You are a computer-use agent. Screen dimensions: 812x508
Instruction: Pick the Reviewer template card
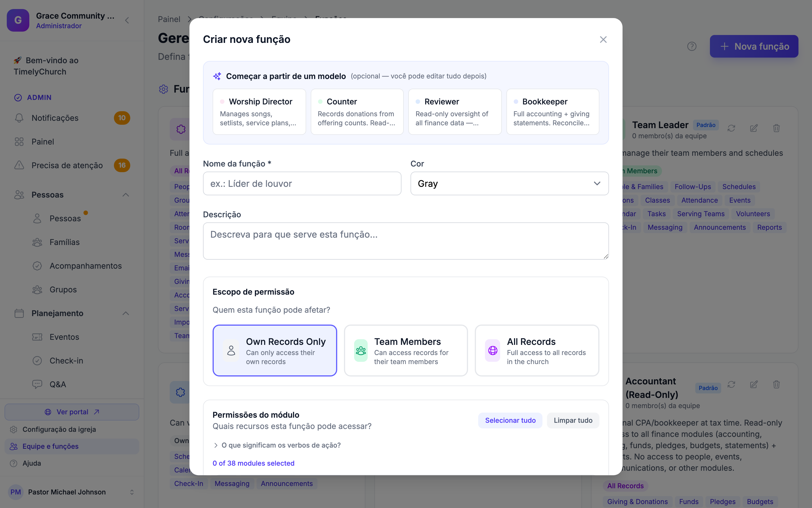tap(455, 111)
